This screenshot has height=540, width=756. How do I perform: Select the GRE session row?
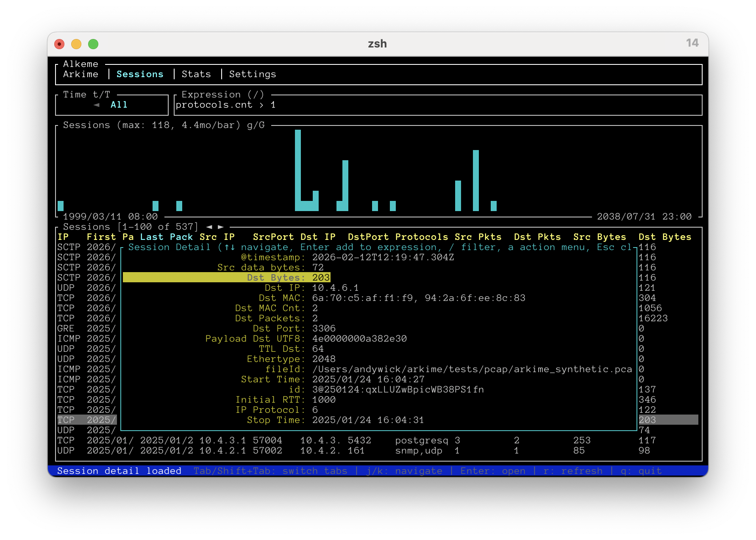(86, 328)
